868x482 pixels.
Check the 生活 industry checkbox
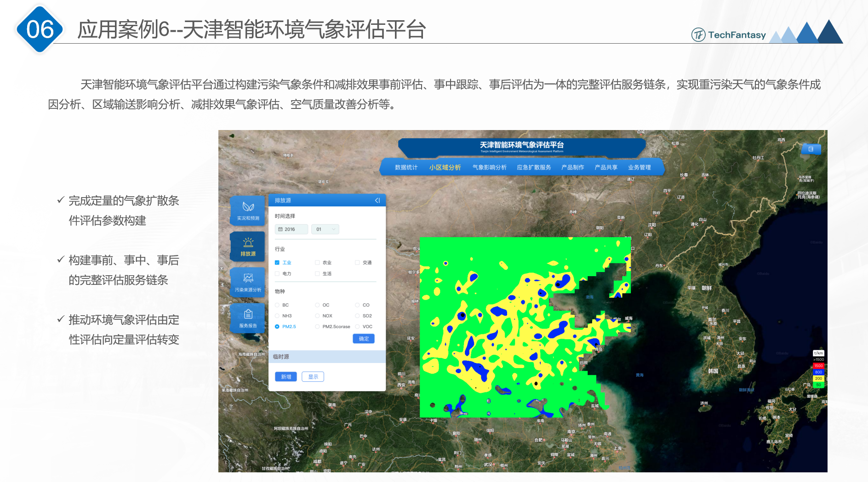pos(317,273)
